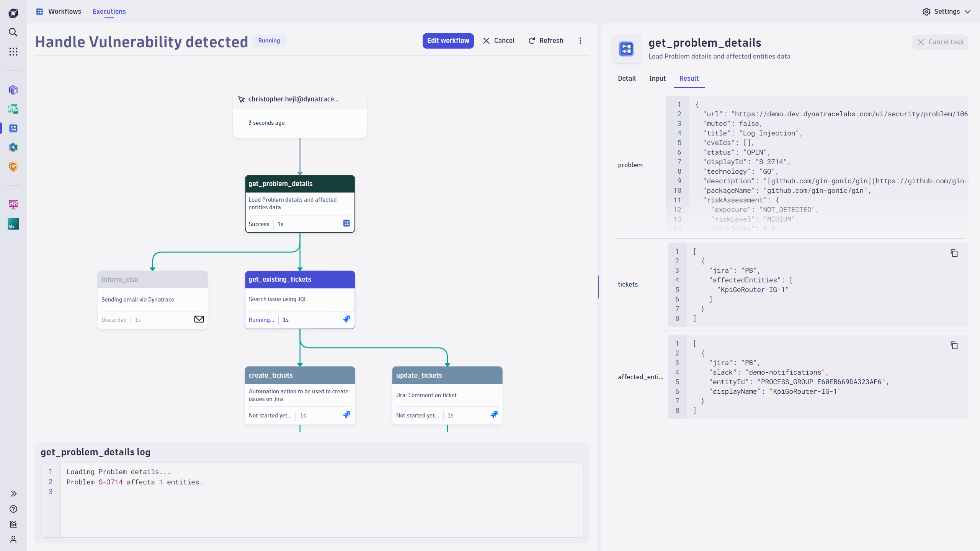Click the Running status badge

coord(269,41)
